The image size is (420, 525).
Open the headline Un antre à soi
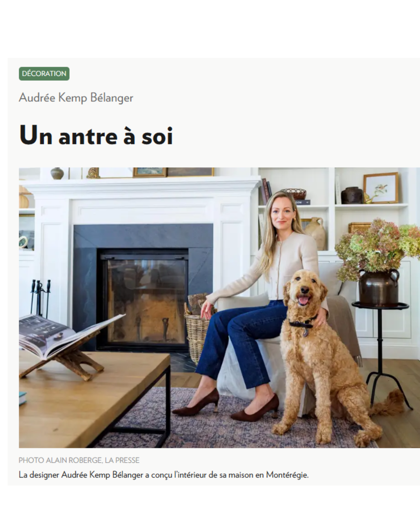click(x=96, y=135)
